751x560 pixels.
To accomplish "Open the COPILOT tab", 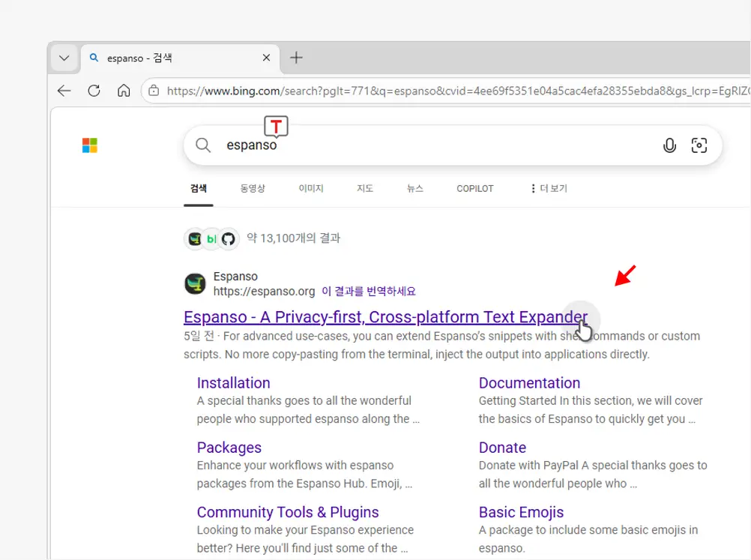I will coord(475,189).
